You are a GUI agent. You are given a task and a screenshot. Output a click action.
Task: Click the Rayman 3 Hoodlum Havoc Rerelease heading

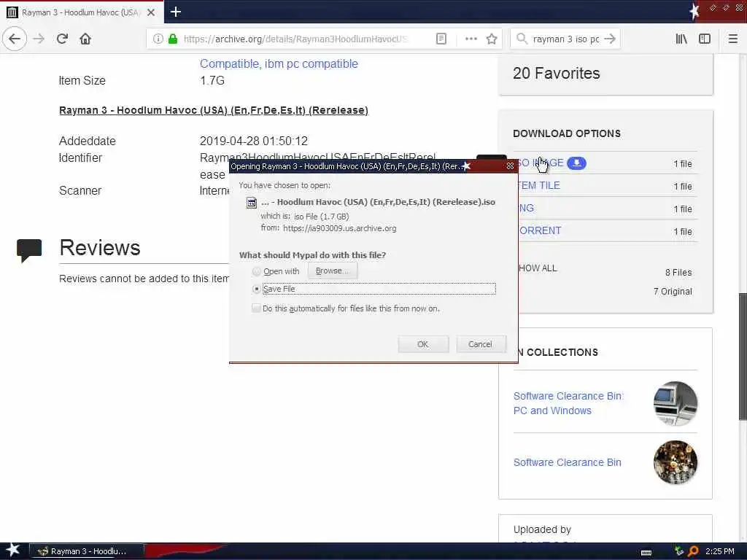(x=214, y=110)
